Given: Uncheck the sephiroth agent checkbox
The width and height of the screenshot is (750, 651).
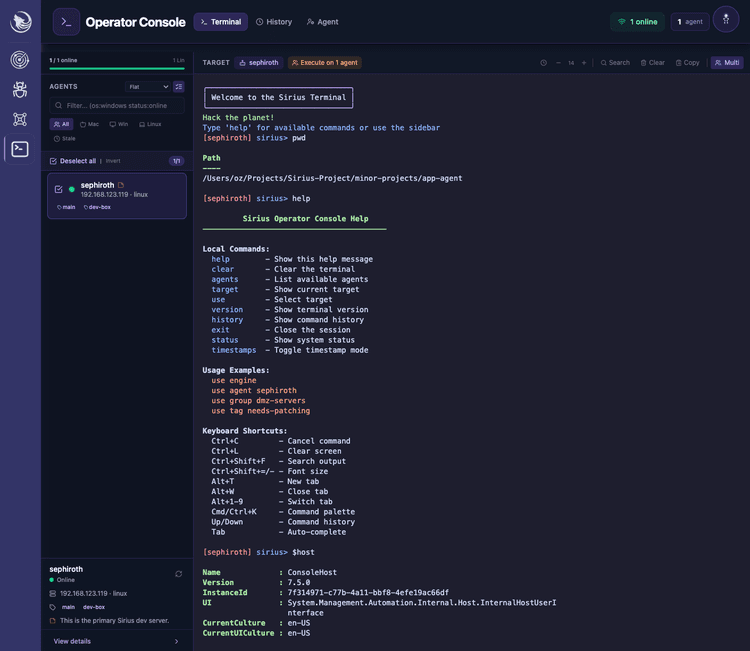Looking at the screenshot, I should click(58, 189).
